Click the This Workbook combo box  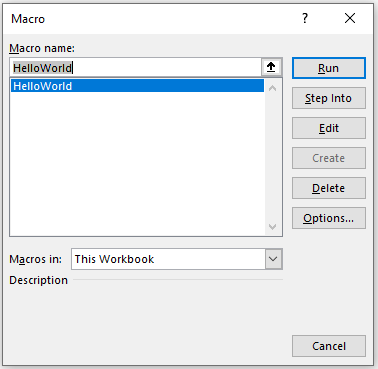point(177,259)
